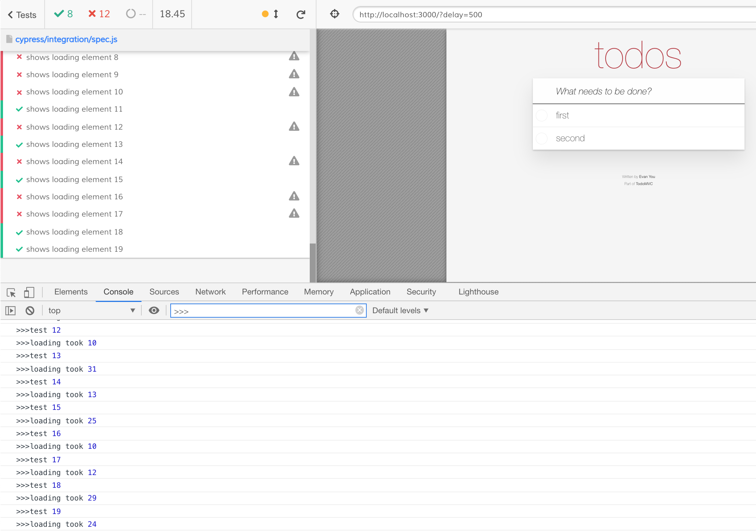Mark the 'second' todo as complete
The height and width of the screenshot is (532, 756).
coord(542,139)
